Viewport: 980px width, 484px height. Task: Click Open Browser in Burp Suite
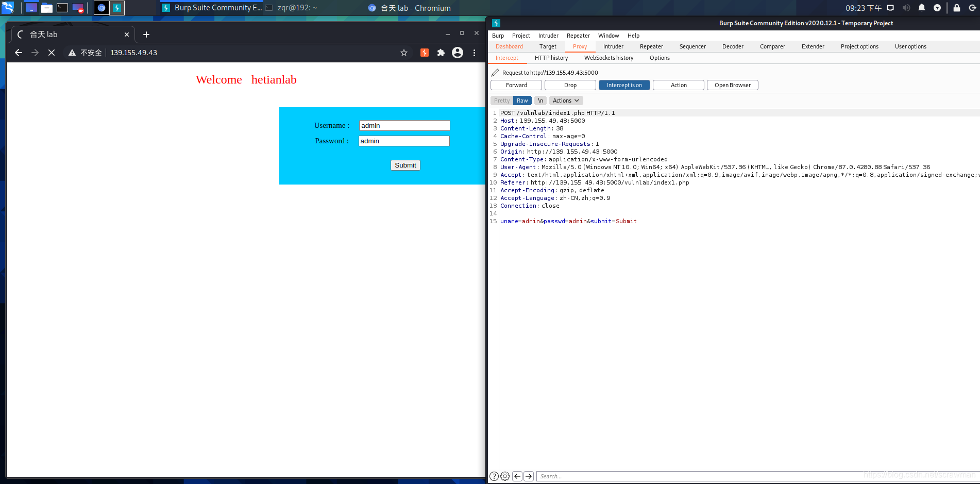(x=733, y=85)
